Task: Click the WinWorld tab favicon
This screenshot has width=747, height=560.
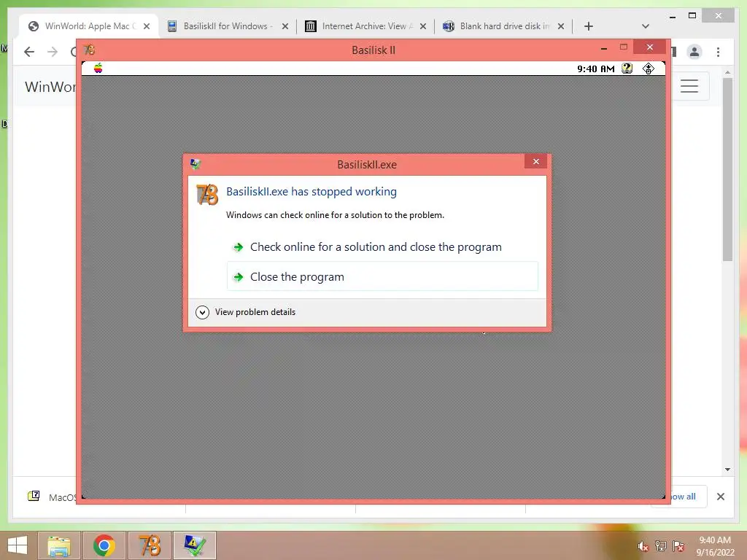Action: tap(34, 26)
